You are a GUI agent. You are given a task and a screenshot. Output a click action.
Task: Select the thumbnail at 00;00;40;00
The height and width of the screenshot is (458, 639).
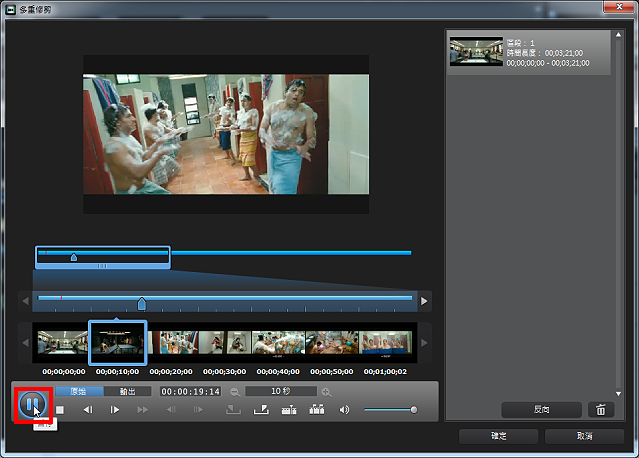coord(278,342)
